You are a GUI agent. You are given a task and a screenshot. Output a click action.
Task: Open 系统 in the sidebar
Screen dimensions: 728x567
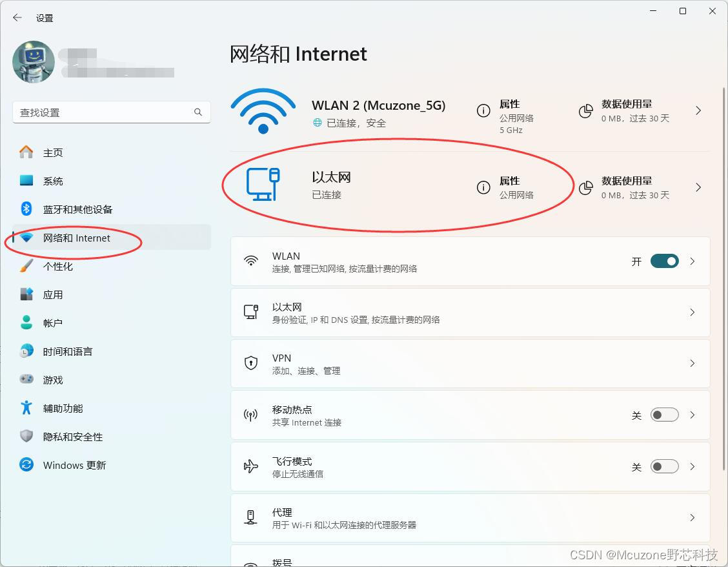click(x=112, y=181)
